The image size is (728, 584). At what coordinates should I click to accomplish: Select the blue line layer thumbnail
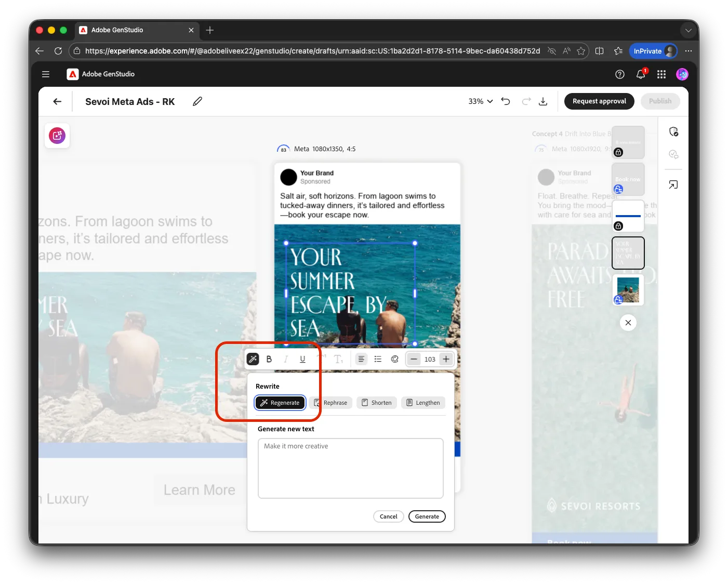628,216
